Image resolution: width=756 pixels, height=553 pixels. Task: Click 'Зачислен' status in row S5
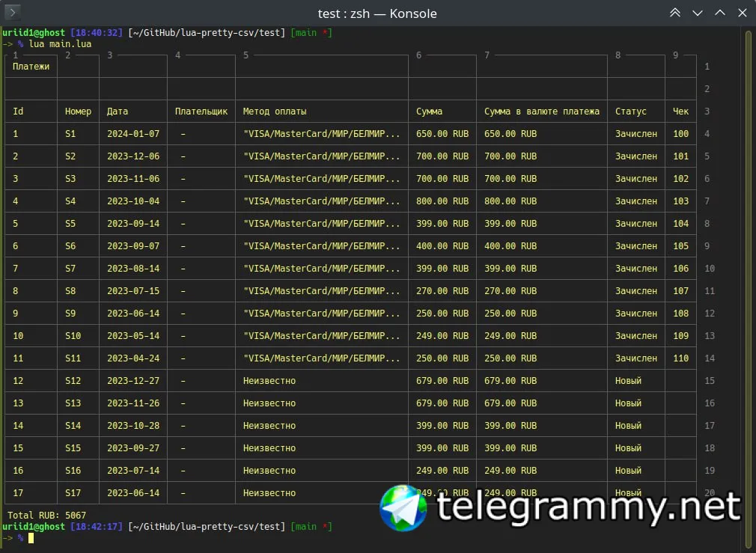(x=636, y=223)
